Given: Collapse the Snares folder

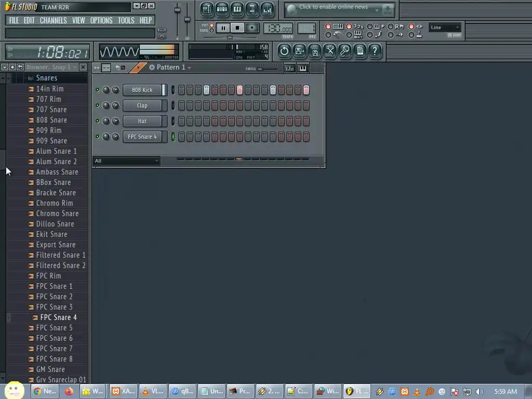Looking at the screenshot, I should (47, 78).
